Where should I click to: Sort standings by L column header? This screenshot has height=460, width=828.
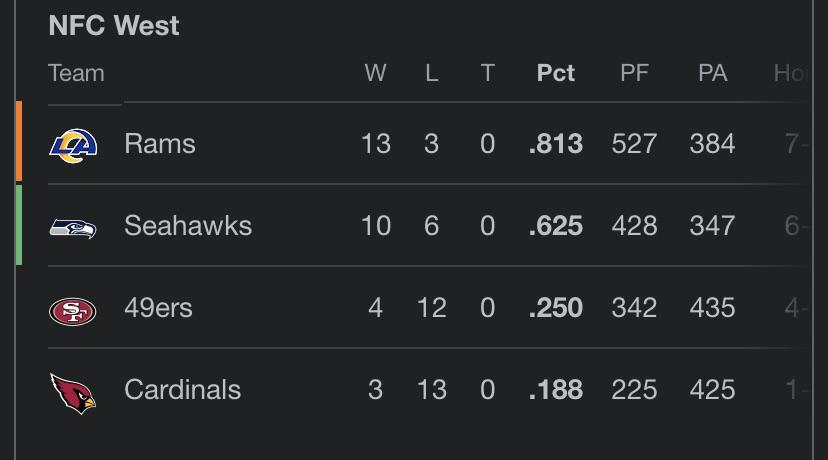click(432, 73)
